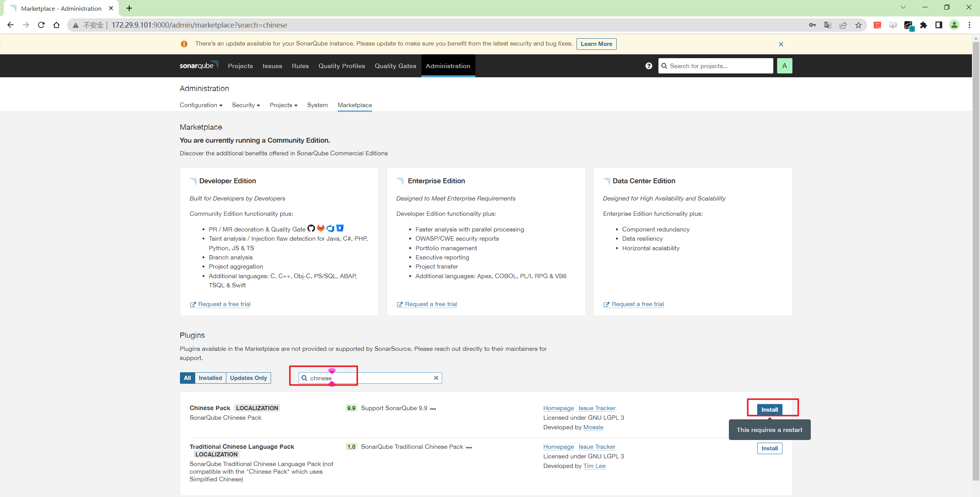Image resolution: width=980 pixels, height=497 pixels.
Task: Open the Tim Lee developer link
Action: click(x=595, y=466)
